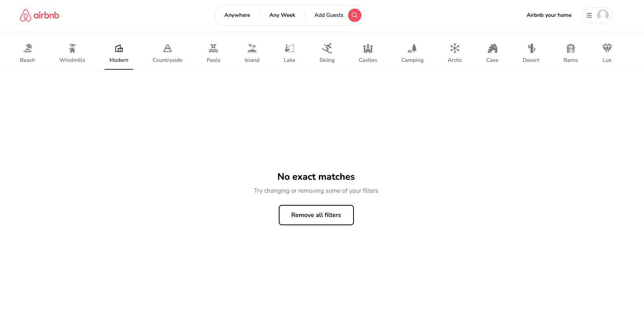Select the Camping category icon

tap(412, 48)
